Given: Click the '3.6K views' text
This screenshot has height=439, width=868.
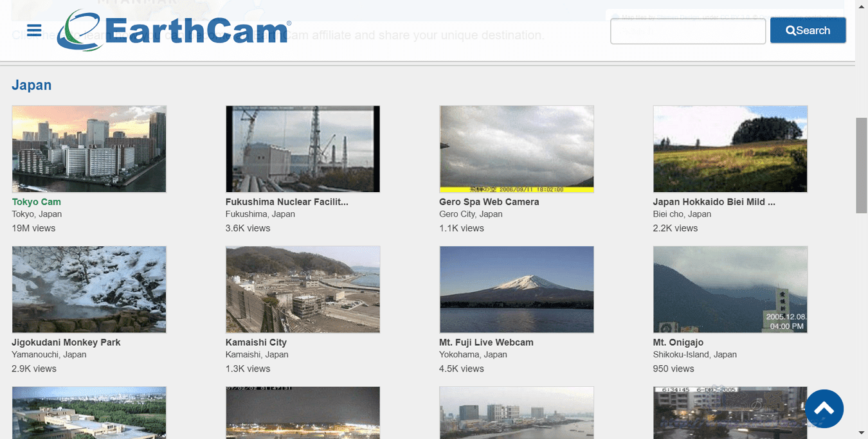Looking at the screenshot, I should 248,228.
